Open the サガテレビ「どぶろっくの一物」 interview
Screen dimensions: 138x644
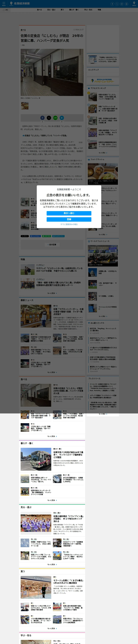59,270
